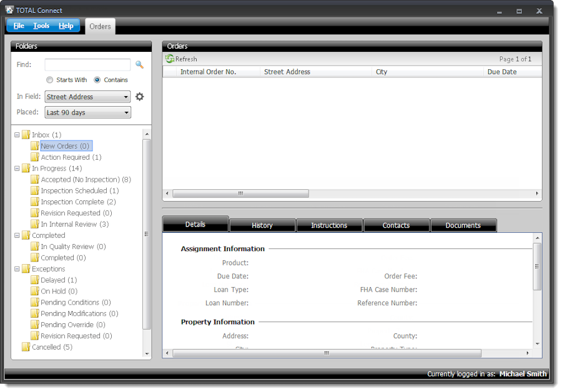
Task: Click the Inspection Complete folder icon
Action: tap(35, 202)
